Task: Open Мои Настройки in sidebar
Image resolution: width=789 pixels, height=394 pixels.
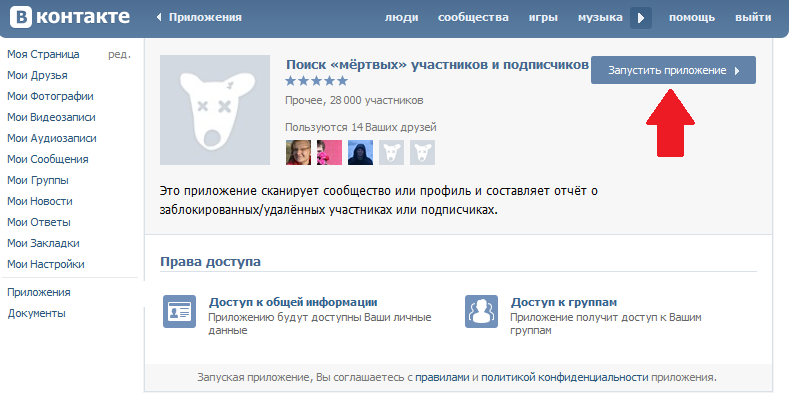Action: (x=46, y=264)
